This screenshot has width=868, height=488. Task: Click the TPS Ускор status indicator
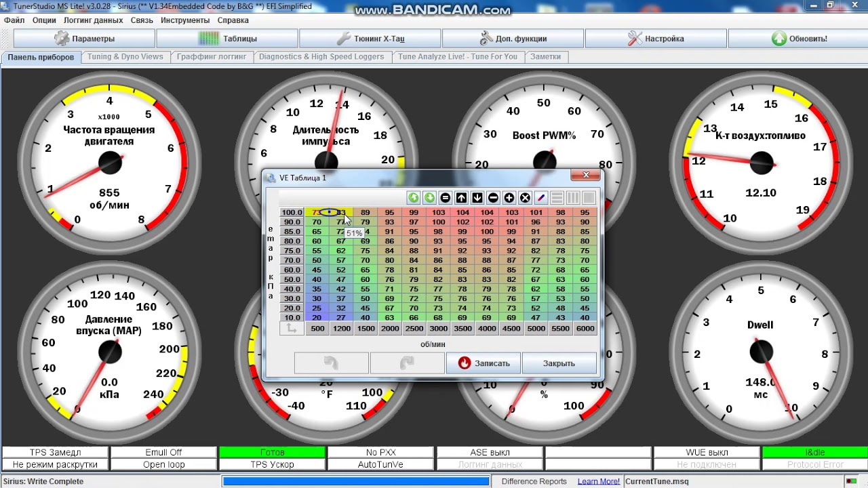[x=272, y=464]
